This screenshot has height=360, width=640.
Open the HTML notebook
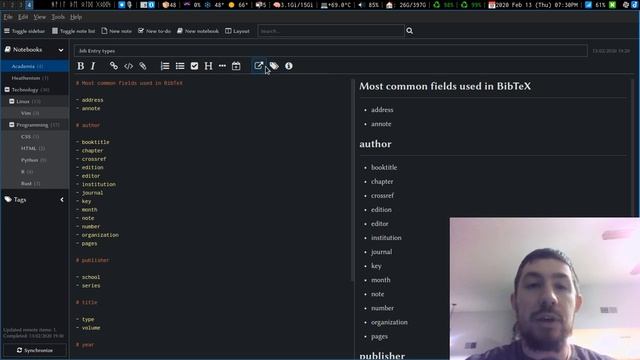(35, 148)
